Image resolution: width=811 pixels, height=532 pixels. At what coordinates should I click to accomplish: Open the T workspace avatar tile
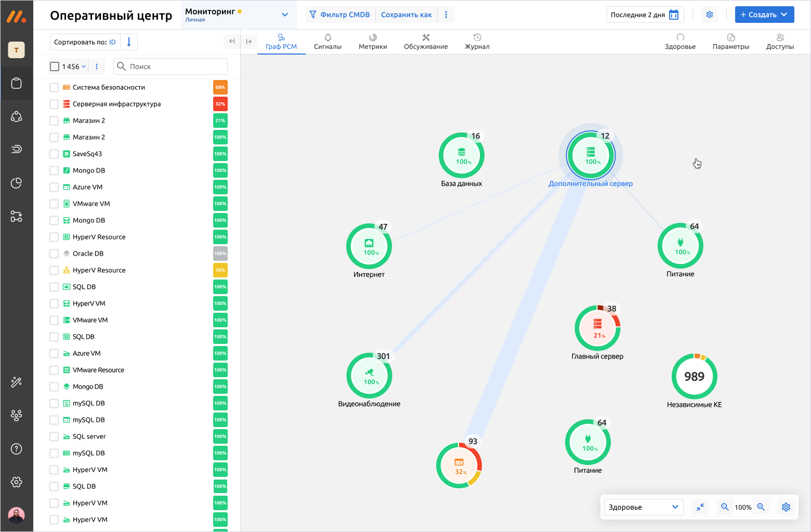17,50
